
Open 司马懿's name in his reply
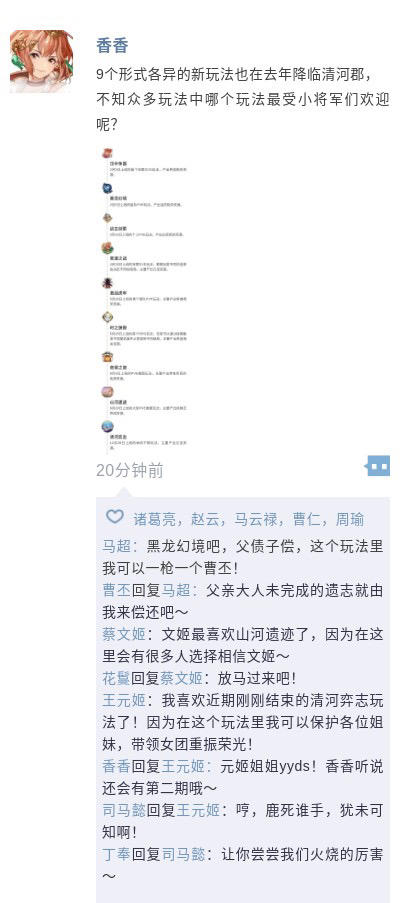(124, 810)
